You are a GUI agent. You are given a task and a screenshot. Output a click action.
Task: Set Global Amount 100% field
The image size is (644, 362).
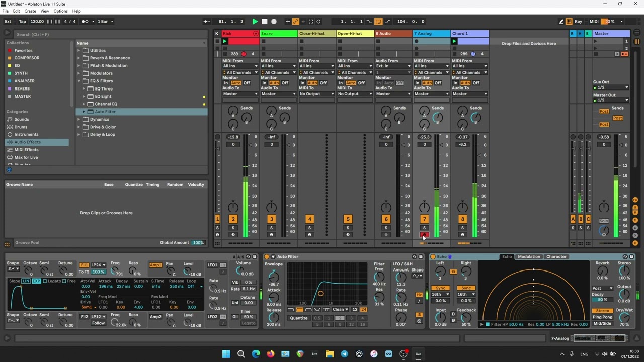click(198, 243)
